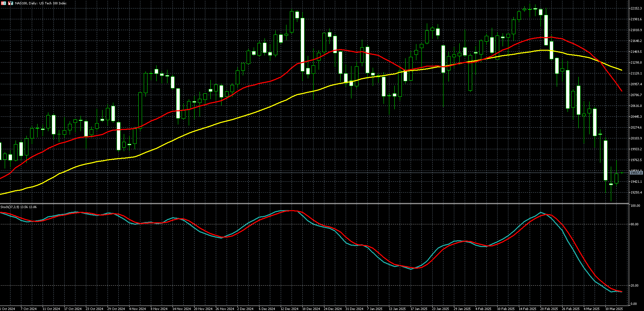Select the highlighted 19557.0 current price tag
The width and height of the screenshot is (644, 311).
point(636,173)
